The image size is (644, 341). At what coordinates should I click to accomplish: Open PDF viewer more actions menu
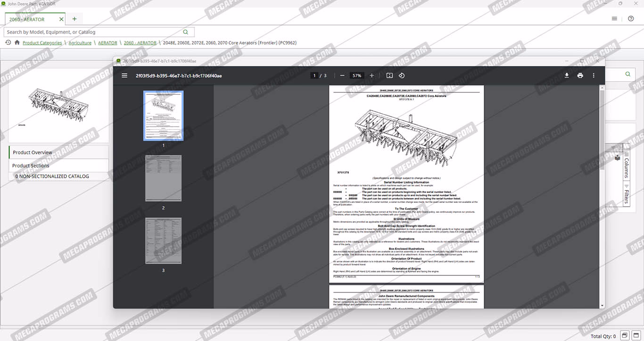tap(594, 75)
